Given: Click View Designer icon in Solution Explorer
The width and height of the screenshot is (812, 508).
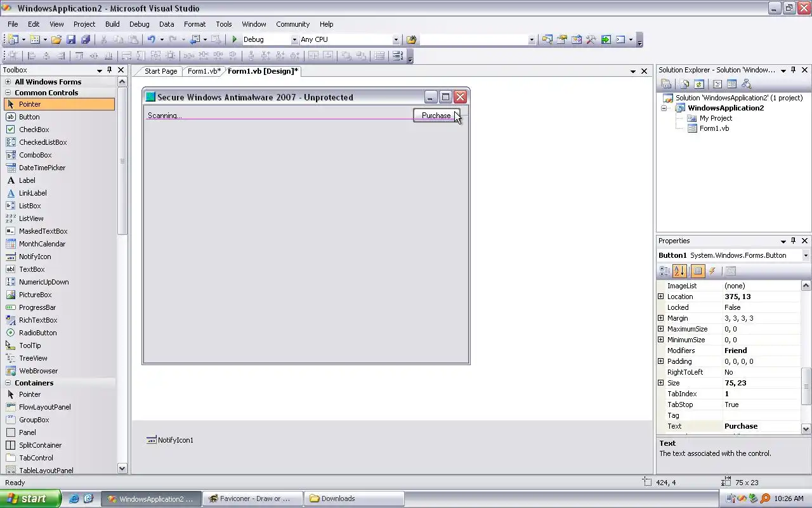Looking at the screenshot, I should (x=731, y=84).
